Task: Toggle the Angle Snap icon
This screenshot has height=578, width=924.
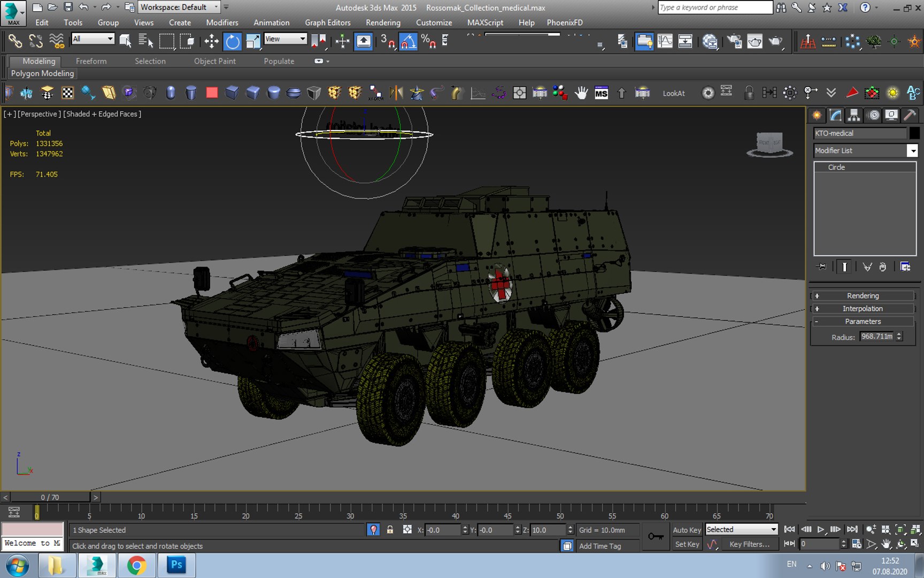Action: coord(407,41)
